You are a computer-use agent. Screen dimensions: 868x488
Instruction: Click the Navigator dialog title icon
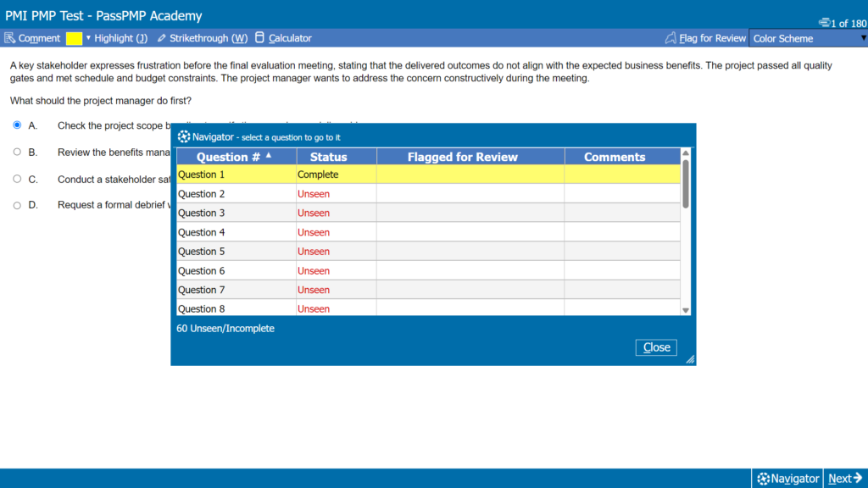tap(184, 136)
